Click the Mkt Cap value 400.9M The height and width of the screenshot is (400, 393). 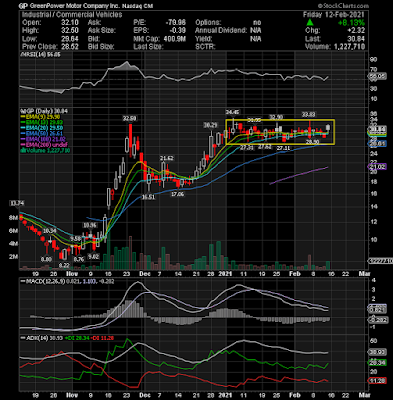tap(175, 39)
